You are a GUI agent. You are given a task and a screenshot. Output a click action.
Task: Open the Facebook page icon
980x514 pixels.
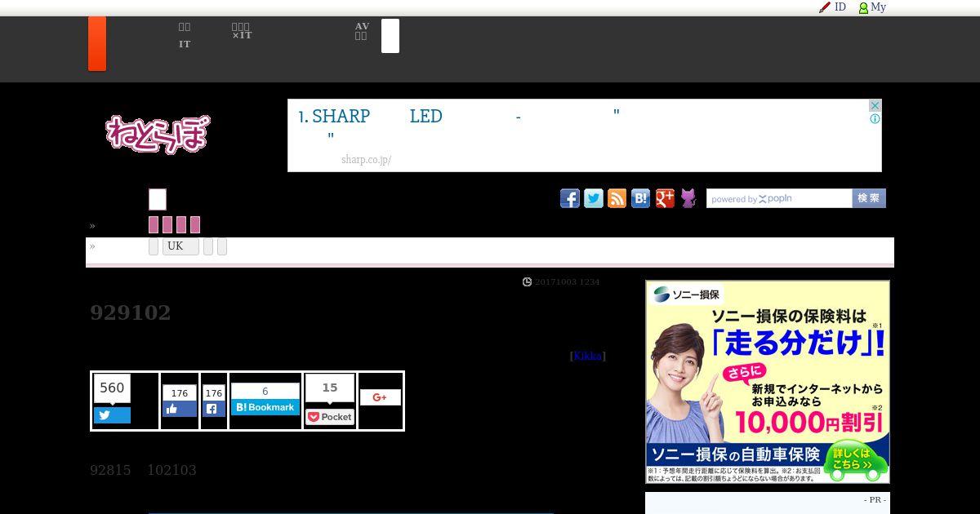(x=570, y=198)
